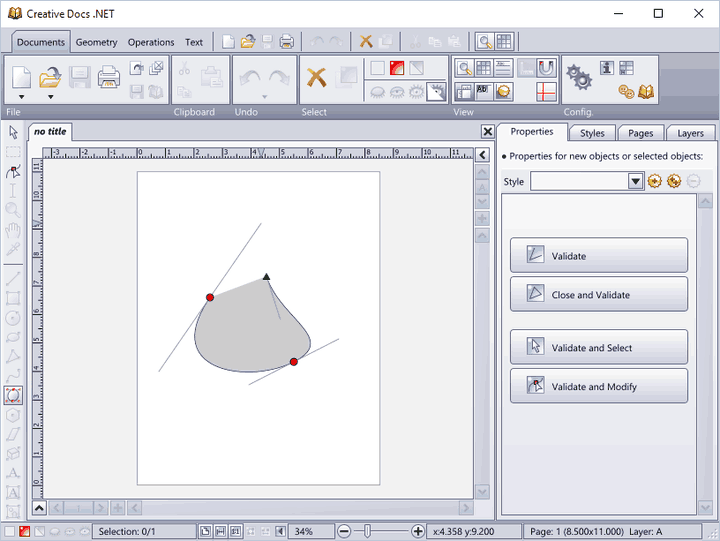Open the settings gears icon in Config group

(x=578, y=76)
